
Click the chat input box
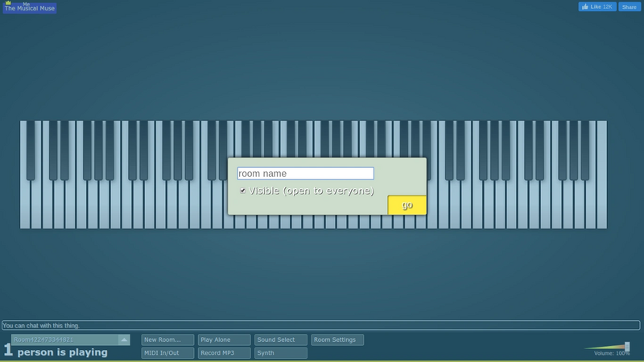pyautogui.click(x=320, y=326)
